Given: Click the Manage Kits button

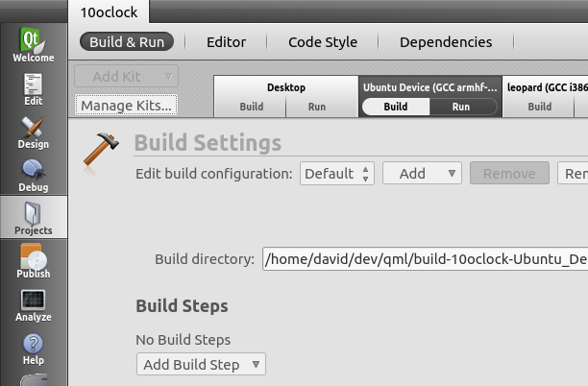Looking at the screenshot, I should pos(127,106).
